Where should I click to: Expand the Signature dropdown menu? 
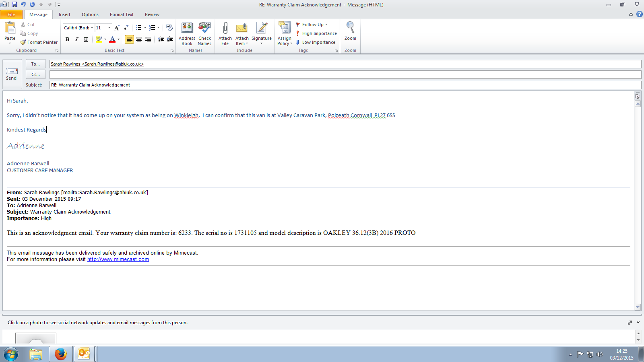point(262,43)
